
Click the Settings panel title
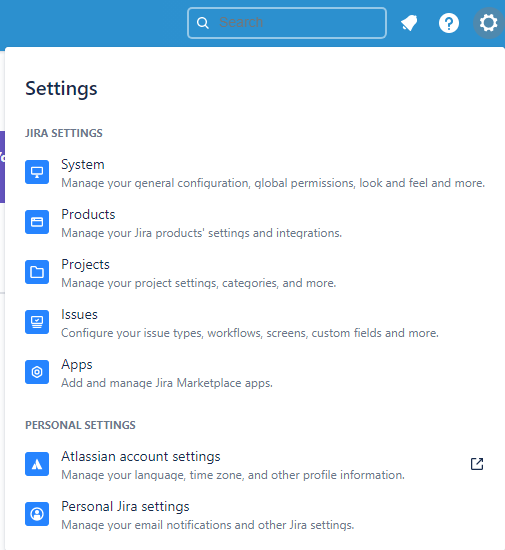61,88
